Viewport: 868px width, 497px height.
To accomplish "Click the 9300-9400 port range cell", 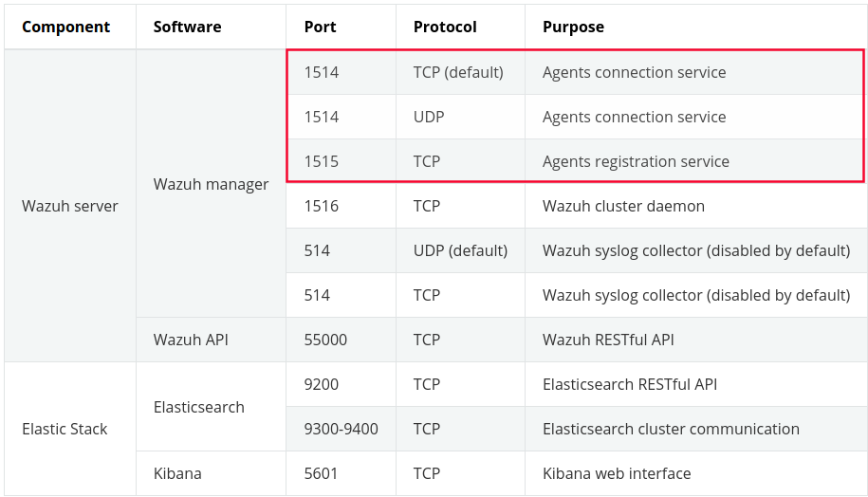I will (342, 429).
